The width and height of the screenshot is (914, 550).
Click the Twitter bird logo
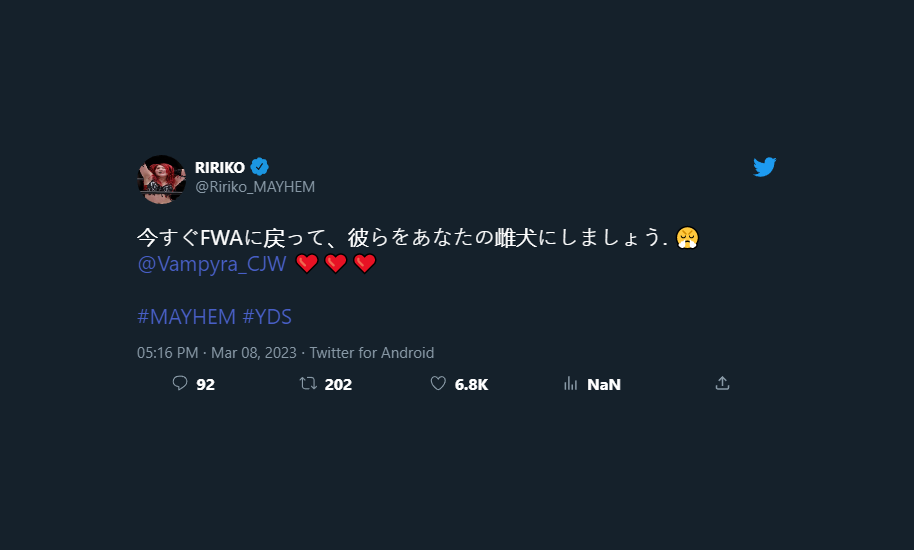pyautogui.click(x=765, y=167)
